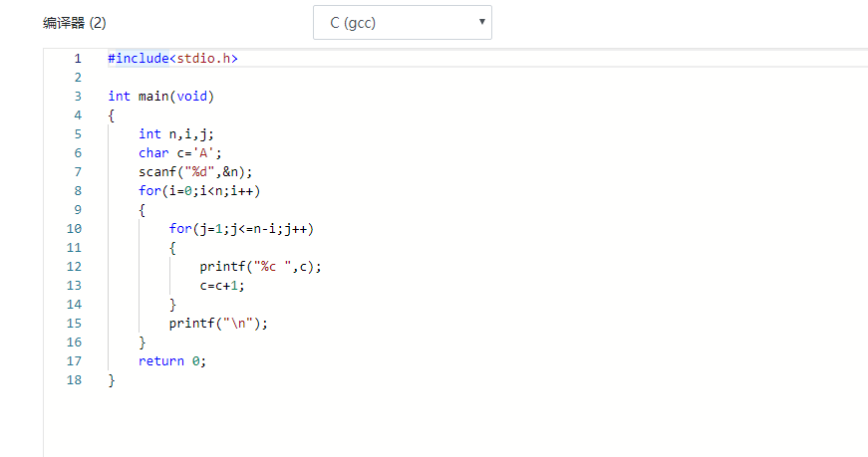This screenshot has height=457, width=868.
Task: Open the C (gcc) compiler dropdown
Action: (x=403, y=23)
